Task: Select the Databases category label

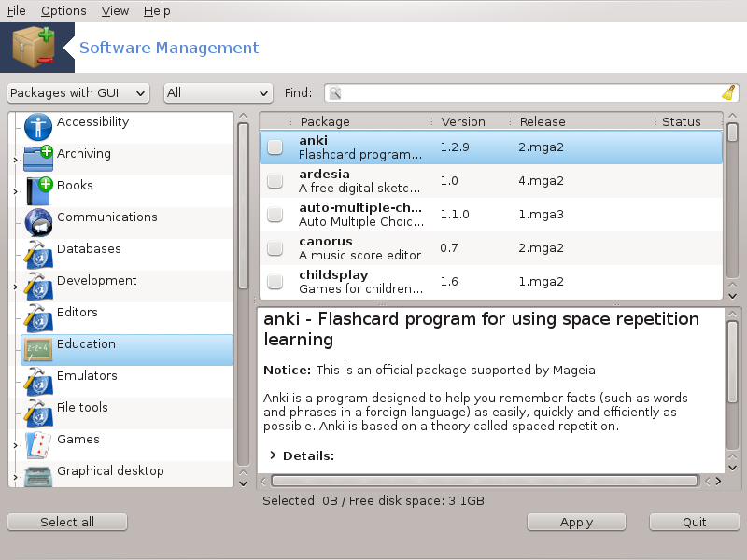Action: pos(89,248)
